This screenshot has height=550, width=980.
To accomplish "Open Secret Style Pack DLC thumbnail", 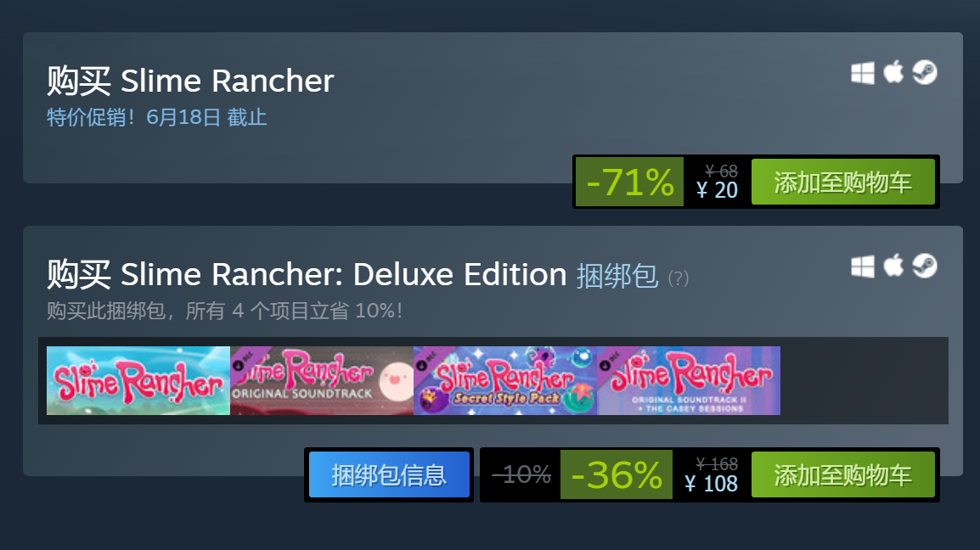I will tap(505, 380).
